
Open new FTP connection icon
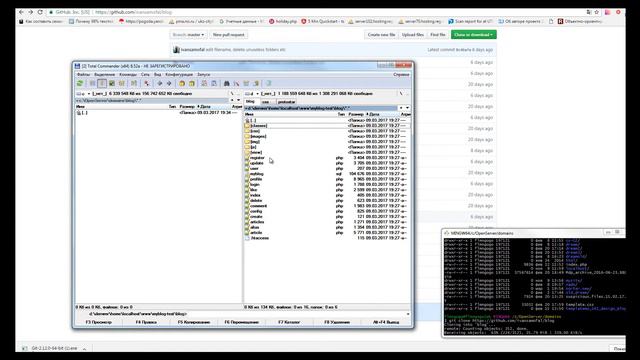(x=214, y=83)
